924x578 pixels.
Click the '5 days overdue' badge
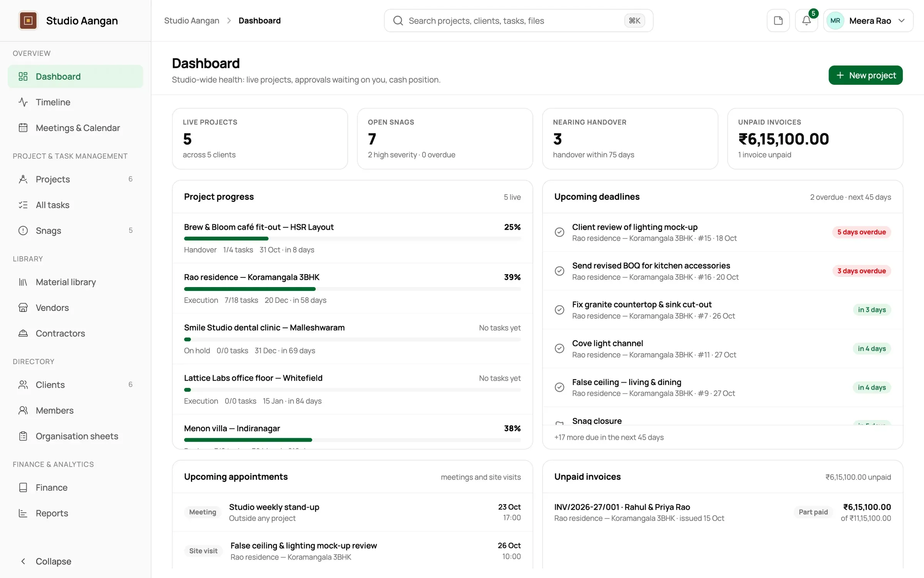(862, 232)
